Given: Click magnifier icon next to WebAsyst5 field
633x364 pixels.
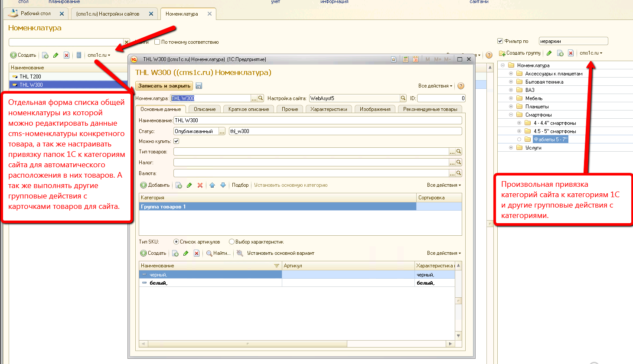Looking at the screenshot, I should coord(403,98).
